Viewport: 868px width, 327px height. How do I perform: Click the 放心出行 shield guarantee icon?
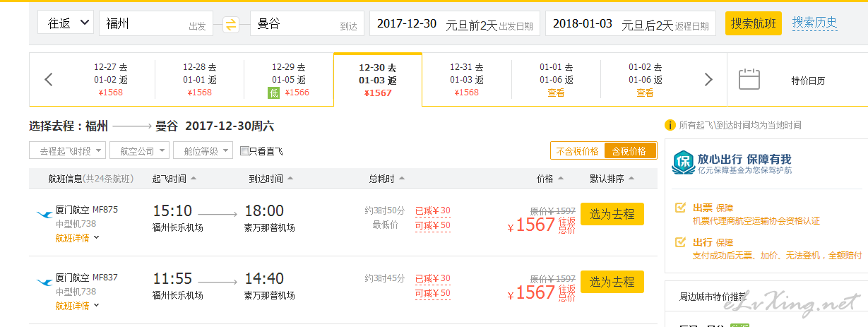[x=682, y=162]
